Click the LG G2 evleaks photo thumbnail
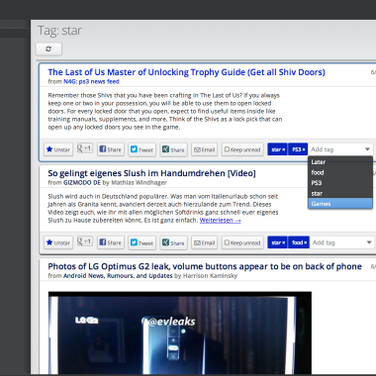This screenshot has width=376, height=376. coord(180,333)
